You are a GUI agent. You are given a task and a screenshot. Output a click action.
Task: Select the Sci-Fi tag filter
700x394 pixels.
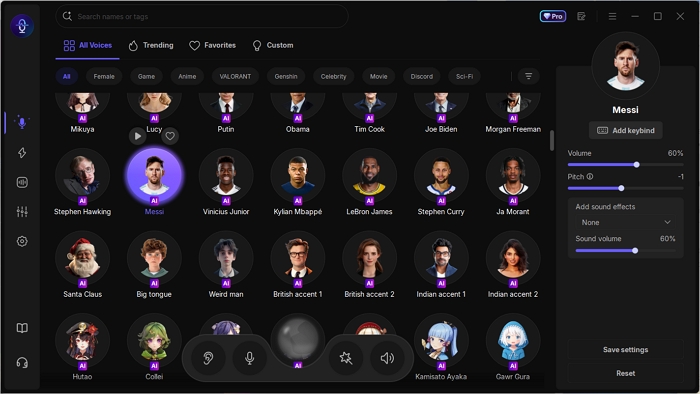click(464, 76)
